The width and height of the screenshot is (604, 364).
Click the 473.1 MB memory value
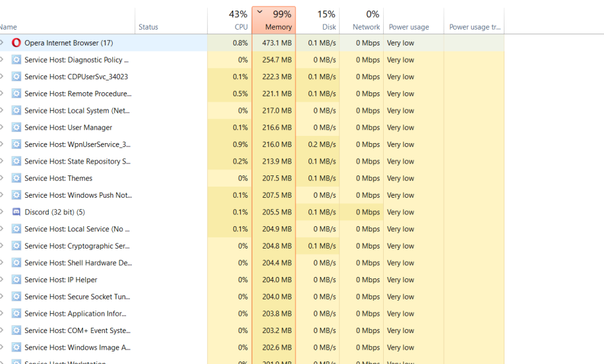coord(277,43)
